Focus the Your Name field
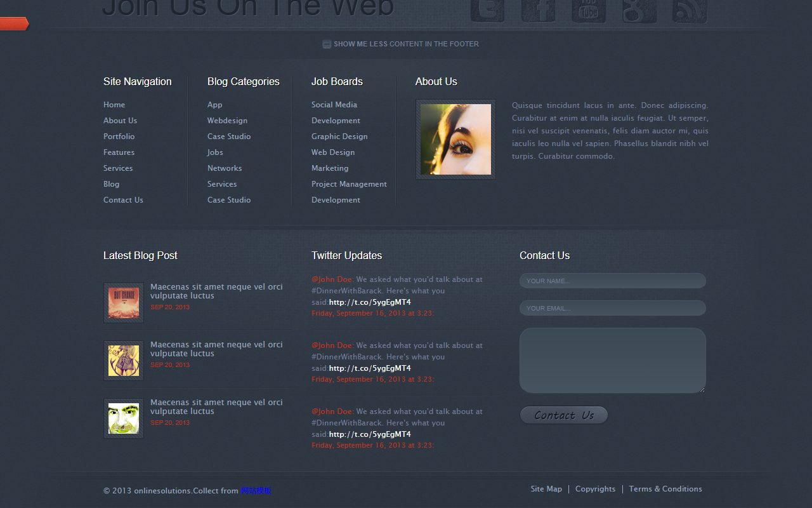This screenshot has width=812, height=508. (613, 281)
